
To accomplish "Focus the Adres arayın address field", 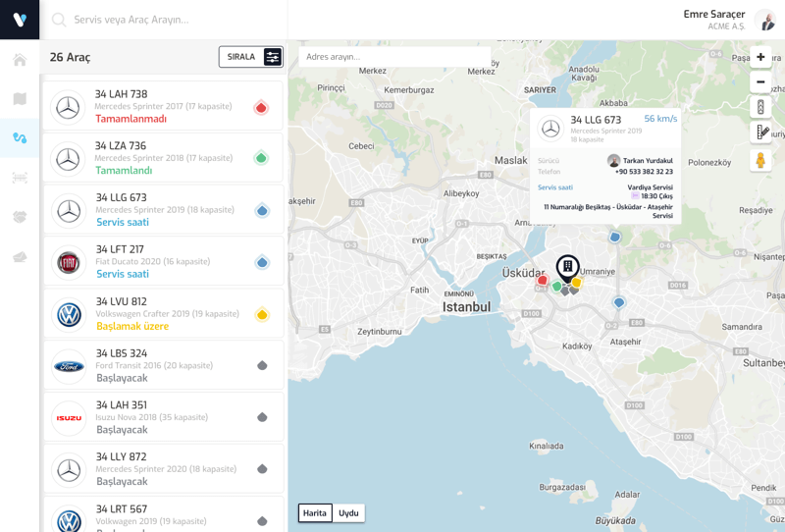I will pos(394,57).
